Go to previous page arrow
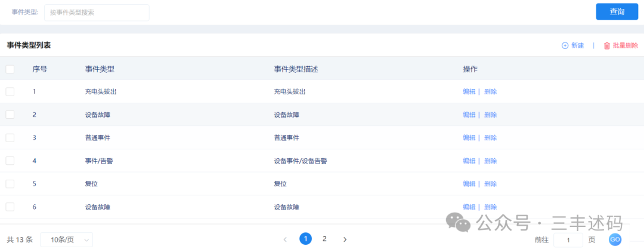644x249 pixels. tap(285, 239)
